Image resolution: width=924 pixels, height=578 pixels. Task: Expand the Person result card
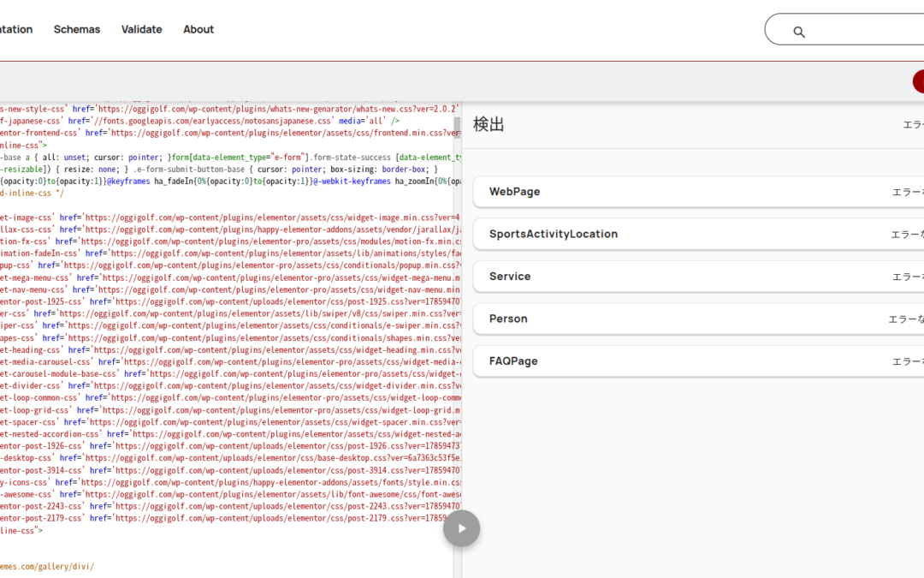click(698, 319)
